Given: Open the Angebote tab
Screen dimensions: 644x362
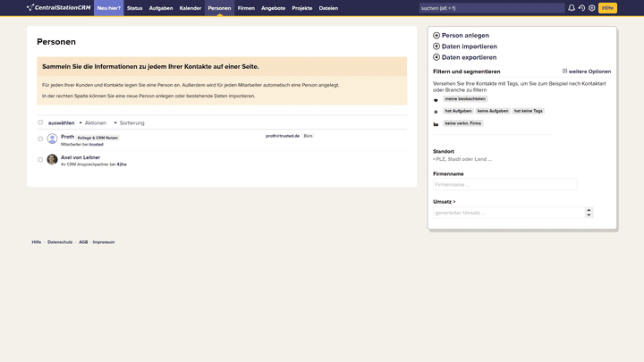Looking at the screenshot, I should 273,8.
